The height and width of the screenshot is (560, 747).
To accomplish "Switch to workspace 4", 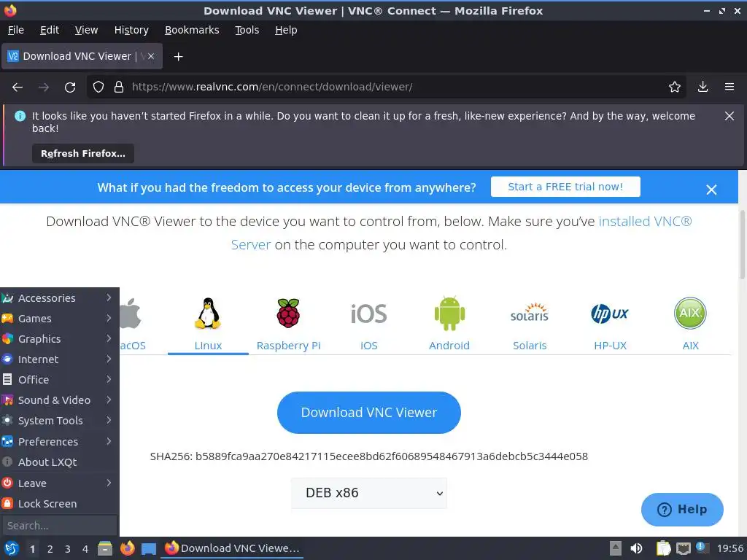I will coord(85,549).
